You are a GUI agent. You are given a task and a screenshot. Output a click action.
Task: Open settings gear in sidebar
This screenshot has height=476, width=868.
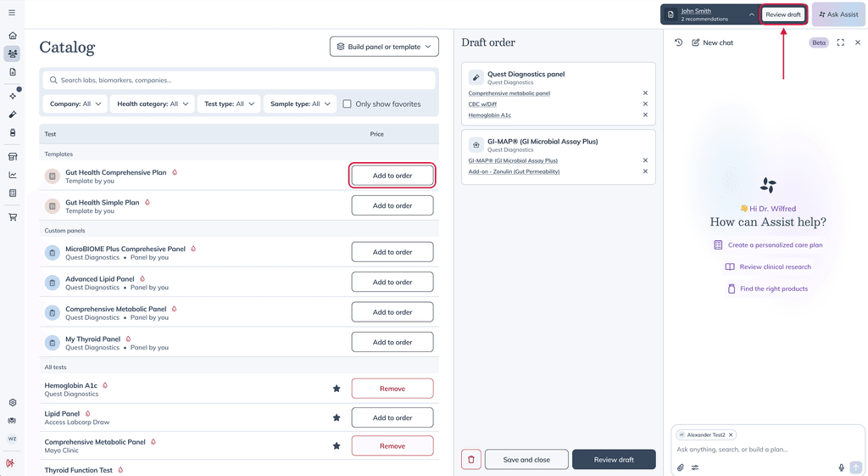(12, 402)
